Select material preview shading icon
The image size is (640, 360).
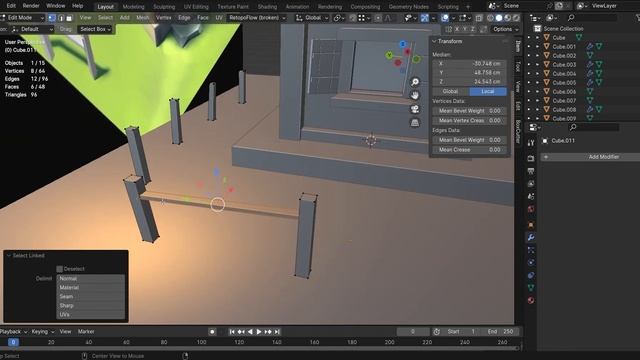tap(507, 18)
